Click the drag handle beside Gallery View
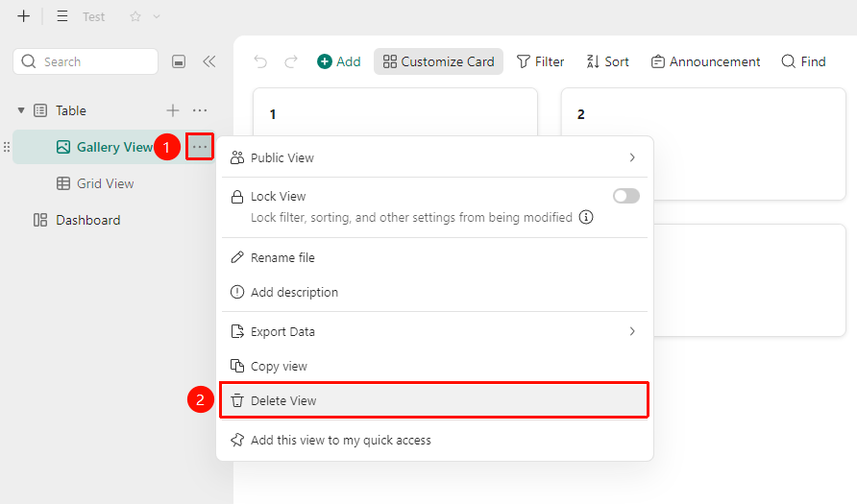Screen dimensions: 857x504 pos(7,147)
